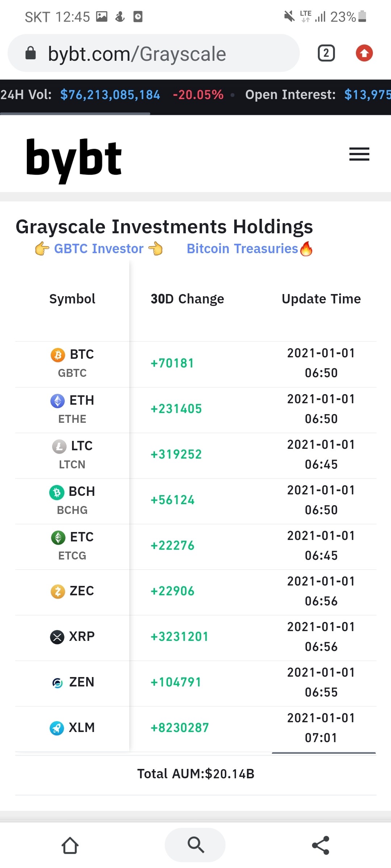This screenshot has height=868, width=391.
Task: Tap the red browser update arrow icon
Action: 364,53
